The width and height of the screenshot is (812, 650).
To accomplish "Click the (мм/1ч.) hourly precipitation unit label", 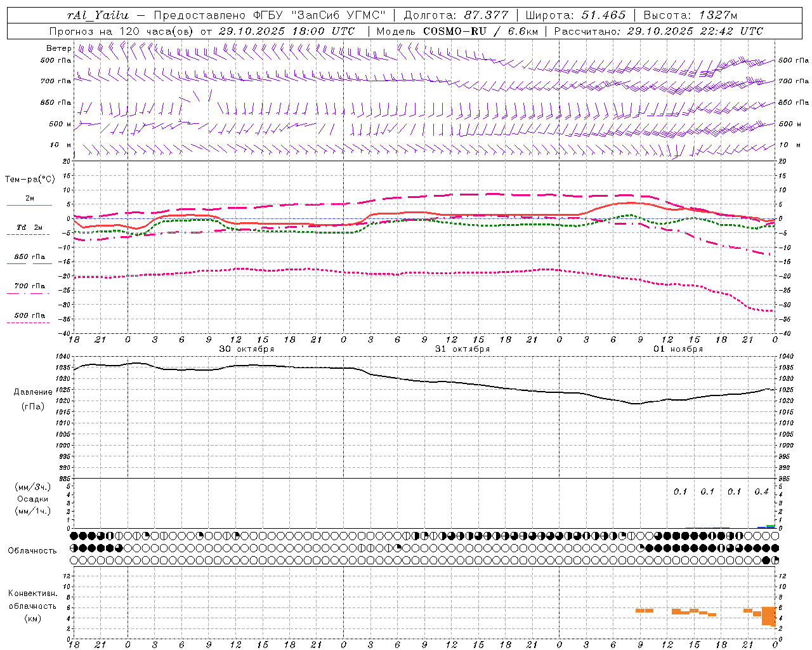I will click(x=33, y=511).
